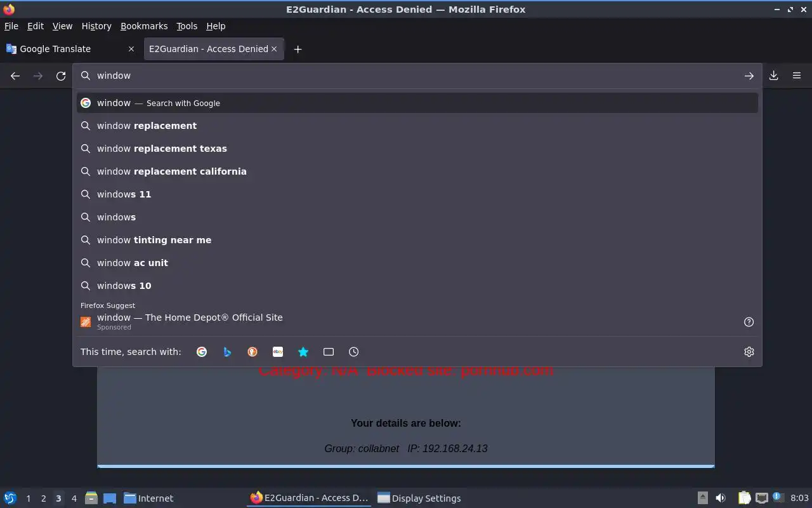Open the File menu
812x508 pixels.
pos(11,26)
